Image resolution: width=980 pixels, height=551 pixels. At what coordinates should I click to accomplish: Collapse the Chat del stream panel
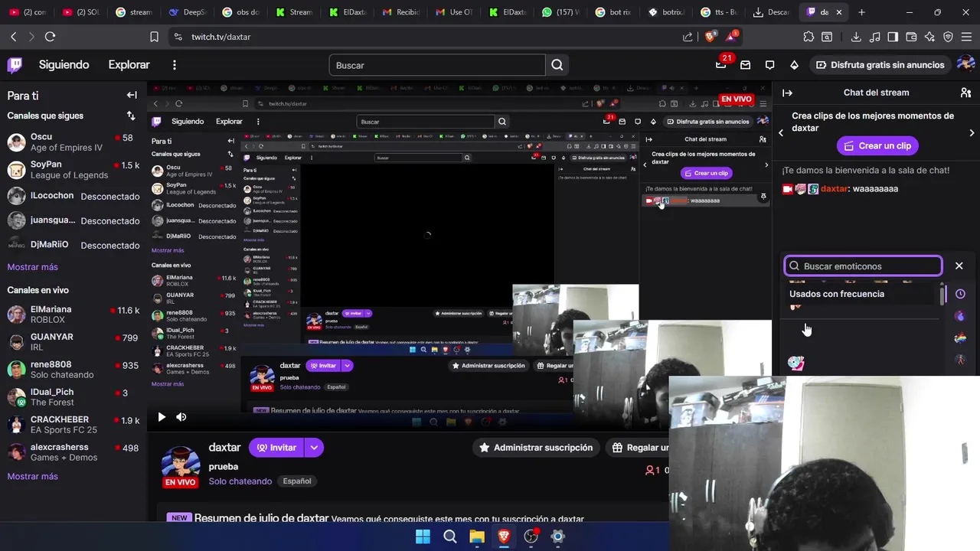(787, 93)
